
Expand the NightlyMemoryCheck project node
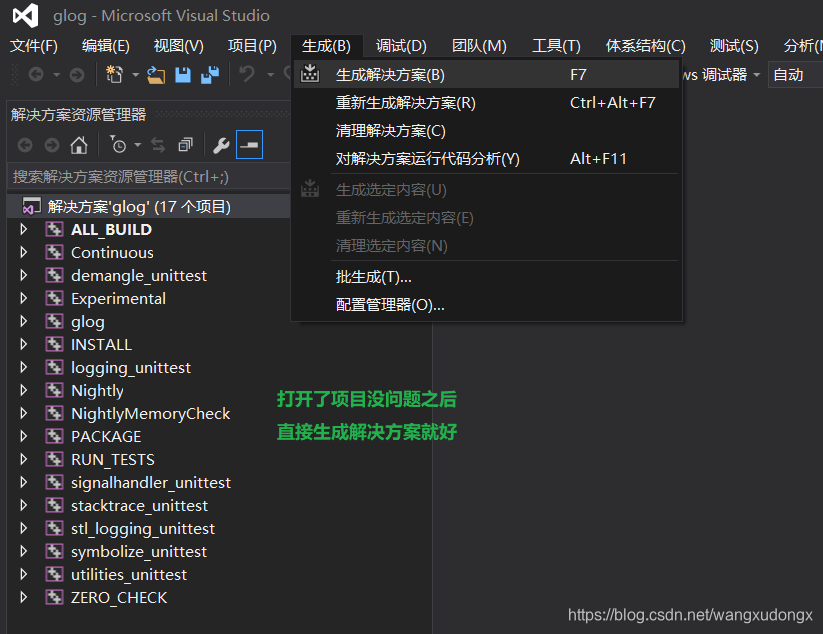pos(24,413)
